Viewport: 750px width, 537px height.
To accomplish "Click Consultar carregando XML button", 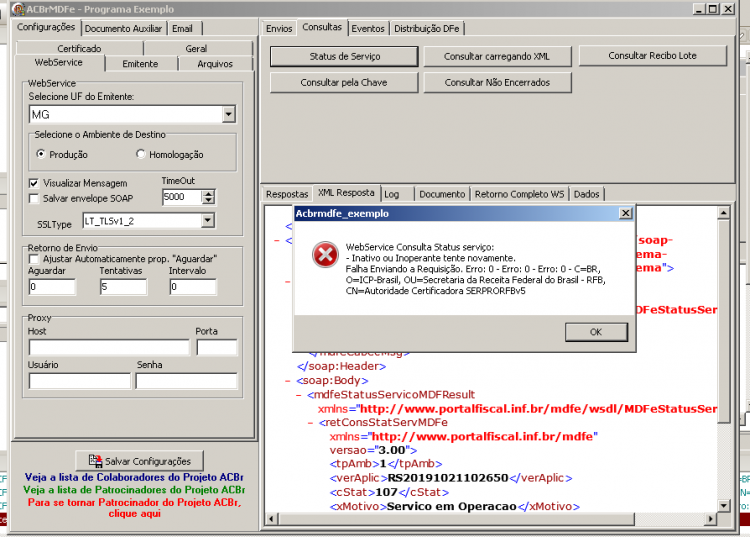I will (497, 56).
